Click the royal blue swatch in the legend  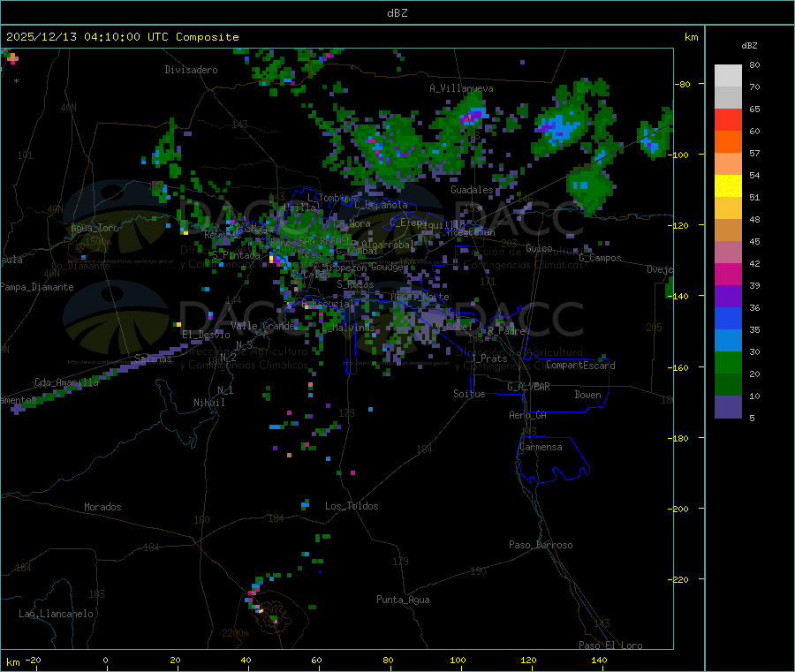pyautogui.click(x=728, y=318)
